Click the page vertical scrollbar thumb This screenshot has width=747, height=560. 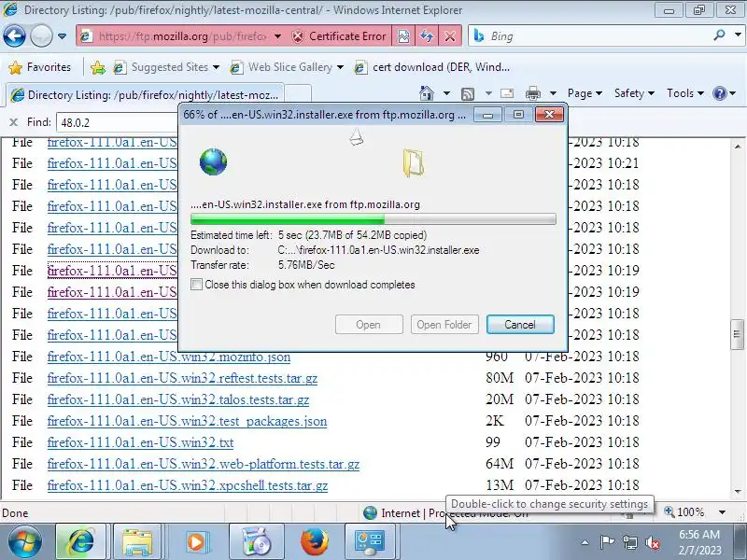tap(737, 334)
